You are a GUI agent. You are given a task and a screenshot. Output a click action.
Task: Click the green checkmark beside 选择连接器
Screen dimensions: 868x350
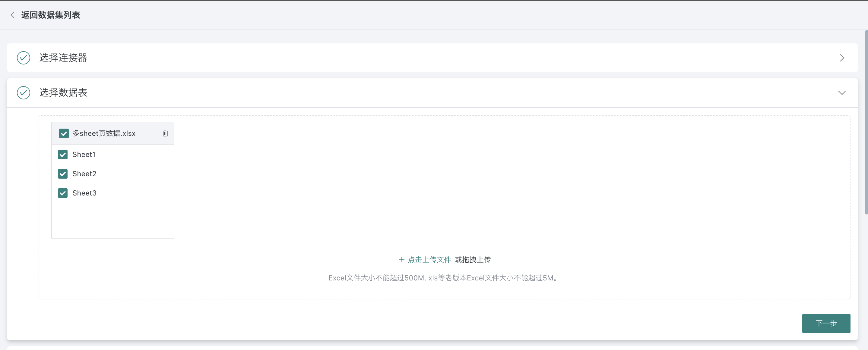(23, 58)
